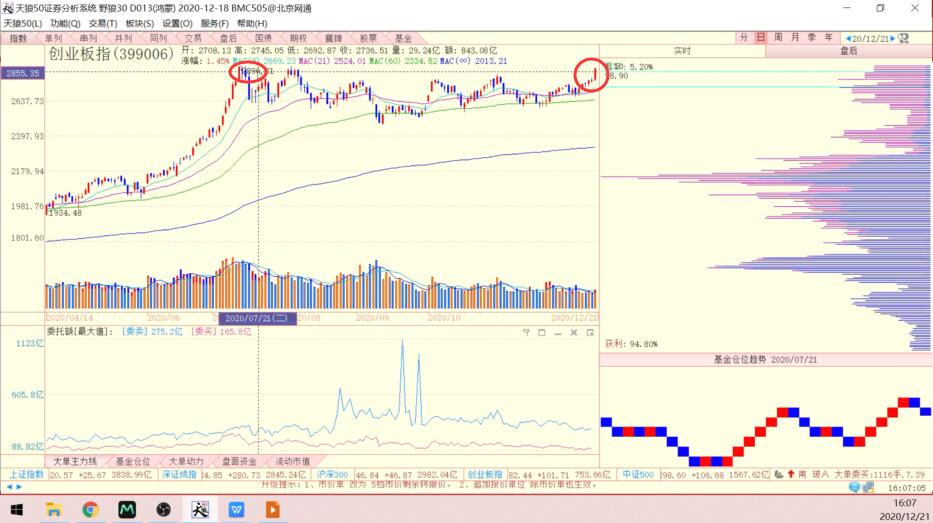933x523 pixels.
Task: Click the help question mark in sub-panel
Action: pos(526,333)
